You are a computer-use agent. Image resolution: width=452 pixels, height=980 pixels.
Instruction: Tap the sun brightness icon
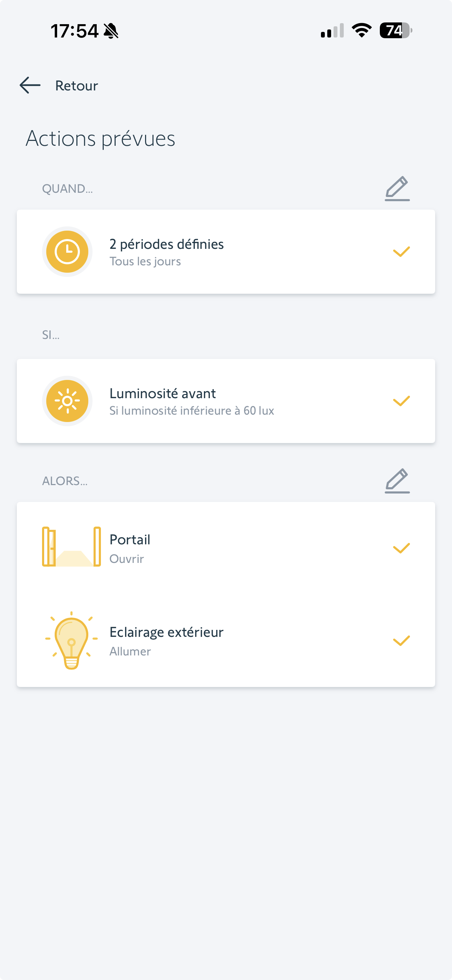click(67, 401)
